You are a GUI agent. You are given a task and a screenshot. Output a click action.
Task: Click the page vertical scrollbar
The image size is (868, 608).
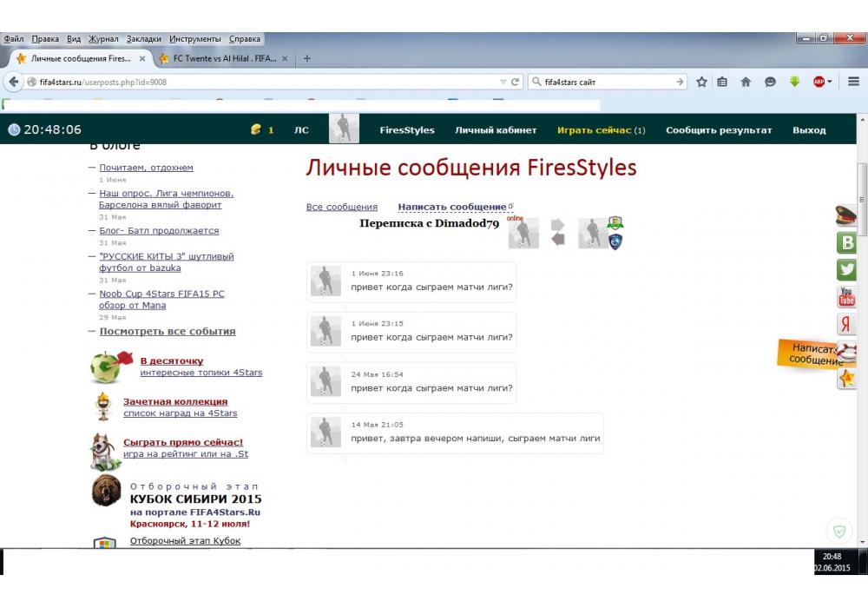(861, 347)
